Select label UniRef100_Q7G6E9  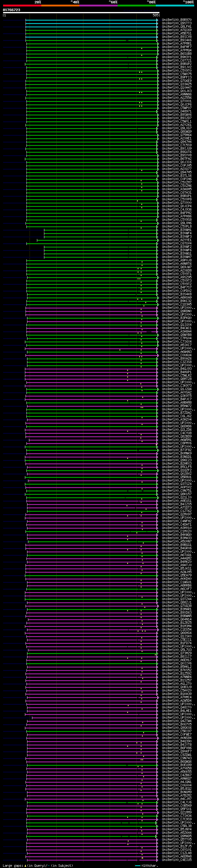[x=176, y=81]
